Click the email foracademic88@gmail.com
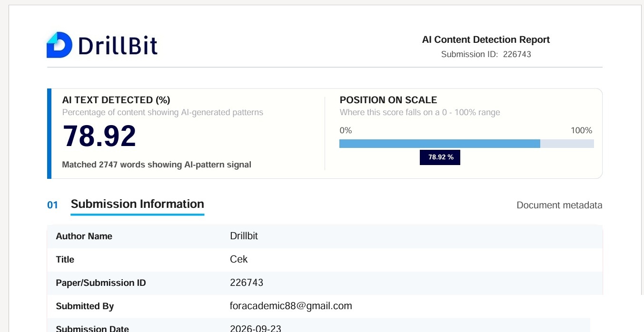This screenshot has width=644, height=332. pyautogui.click(x=291, y=306)
